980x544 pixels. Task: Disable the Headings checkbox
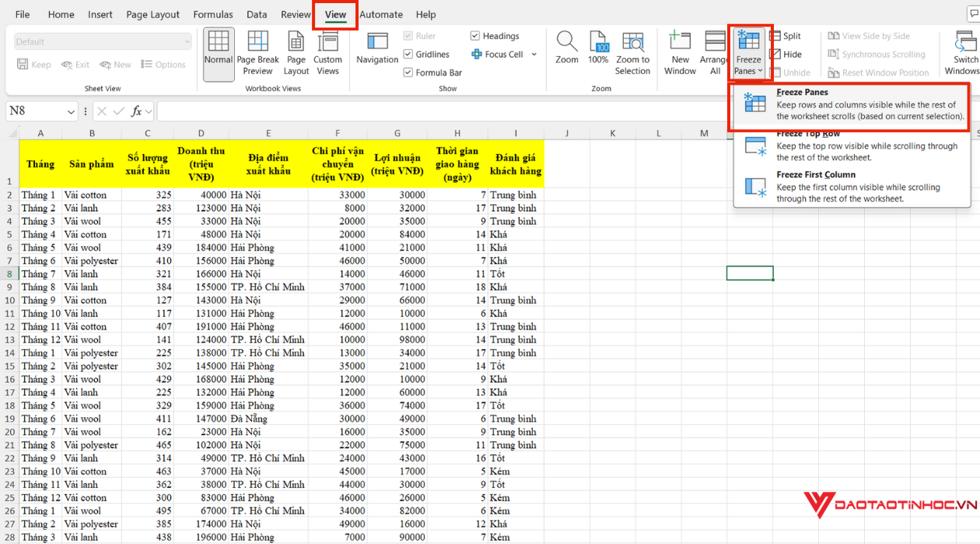coord(475,36)
